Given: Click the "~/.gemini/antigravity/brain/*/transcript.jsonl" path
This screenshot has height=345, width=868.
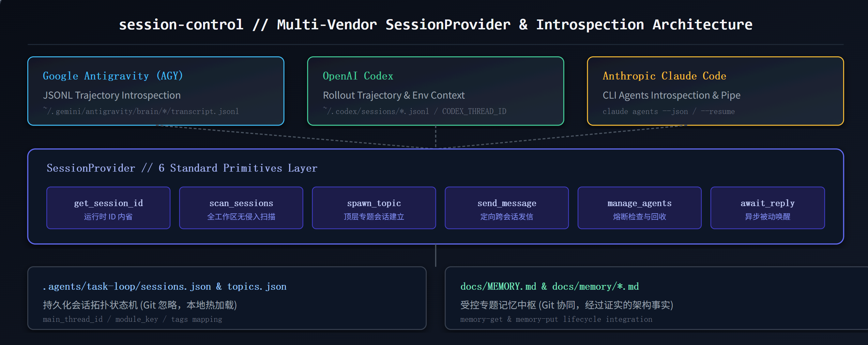Looking at the screenshot, I should tap(141, 111).
